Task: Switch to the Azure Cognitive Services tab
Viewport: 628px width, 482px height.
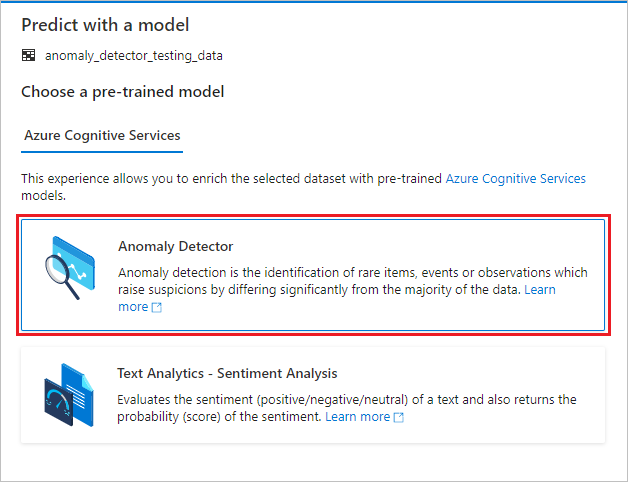Action: [x=101, y=135]
